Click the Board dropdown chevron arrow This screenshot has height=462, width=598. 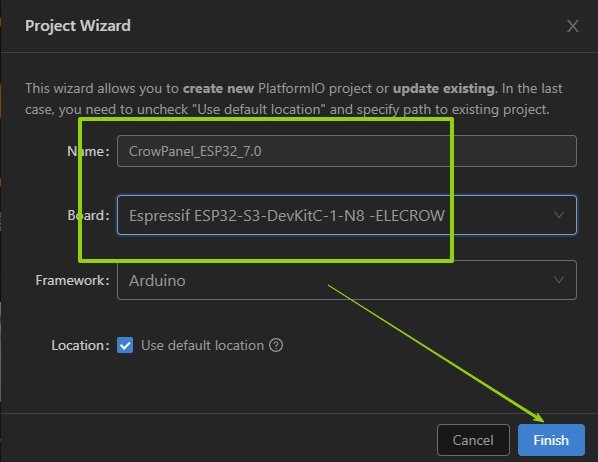click(x=559, y=215)
